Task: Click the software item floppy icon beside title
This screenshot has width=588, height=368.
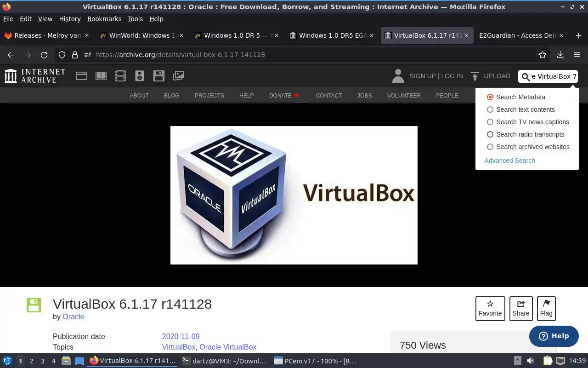Action: pos(34,305)
